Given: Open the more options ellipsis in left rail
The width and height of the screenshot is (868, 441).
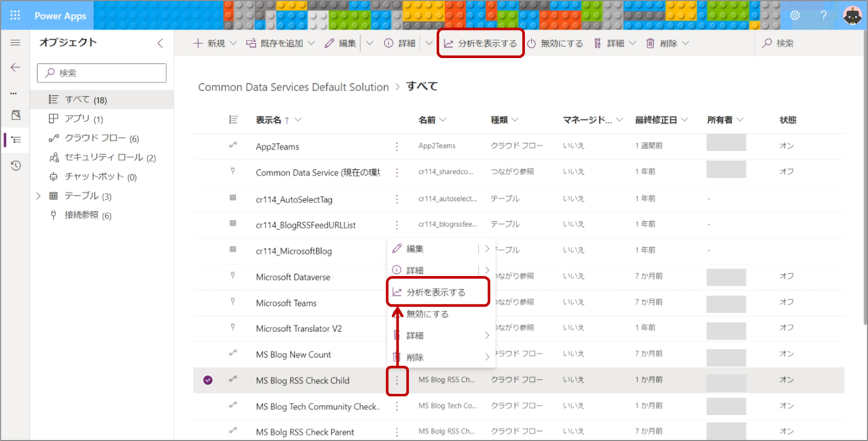Looking at the screenshot, I should pyautogui.click(x=13, y=93).
